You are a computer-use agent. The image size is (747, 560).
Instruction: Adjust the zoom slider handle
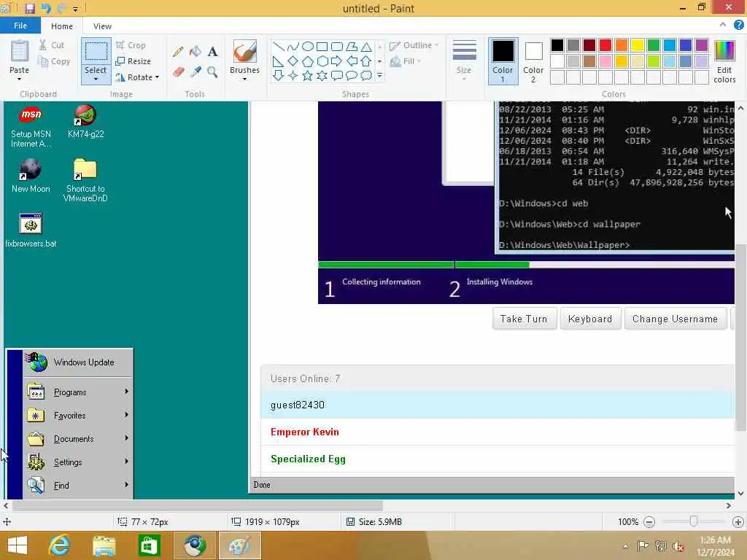pyautogui.click(x=694, y=522)
